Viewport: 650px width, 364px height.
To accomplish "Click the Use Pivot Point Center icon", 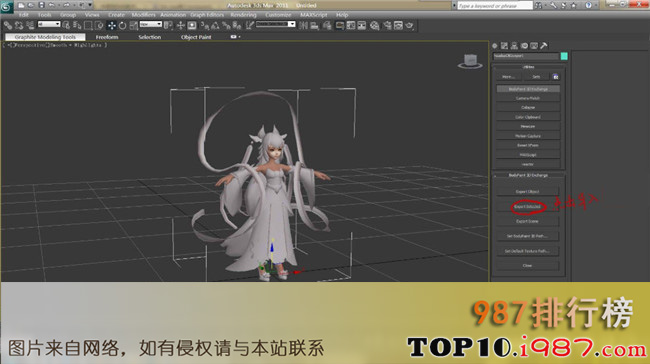I will pos(168,26).
